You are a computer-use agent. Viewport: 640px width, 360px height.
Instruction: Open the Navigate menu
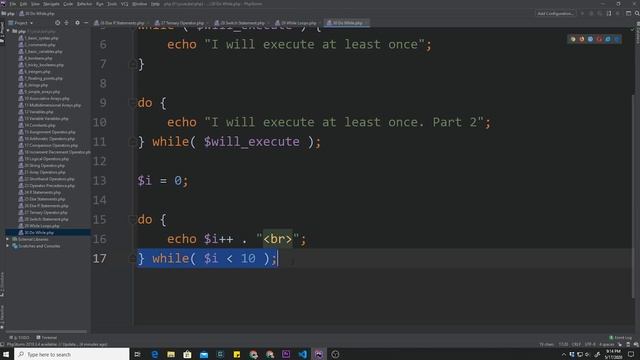pyautogui.click(x=51, y=4)
